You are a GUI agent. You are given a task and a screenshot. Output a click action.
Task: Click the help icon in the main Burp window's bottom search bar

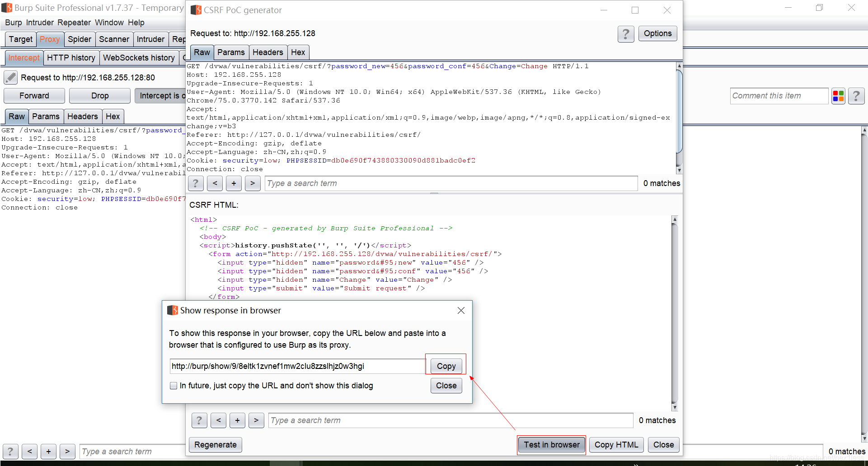tap(10, 452)
